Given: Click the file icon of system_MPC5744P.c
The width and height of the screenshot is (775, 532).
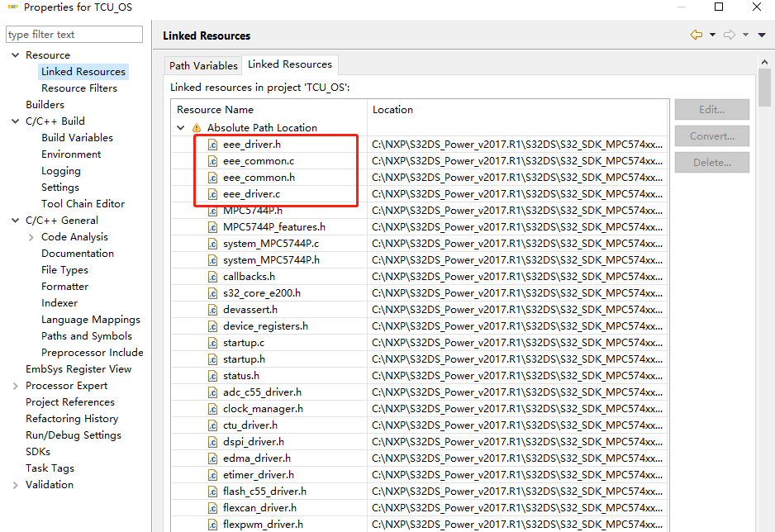Looking at the screenshot, I should click(212, 244).
